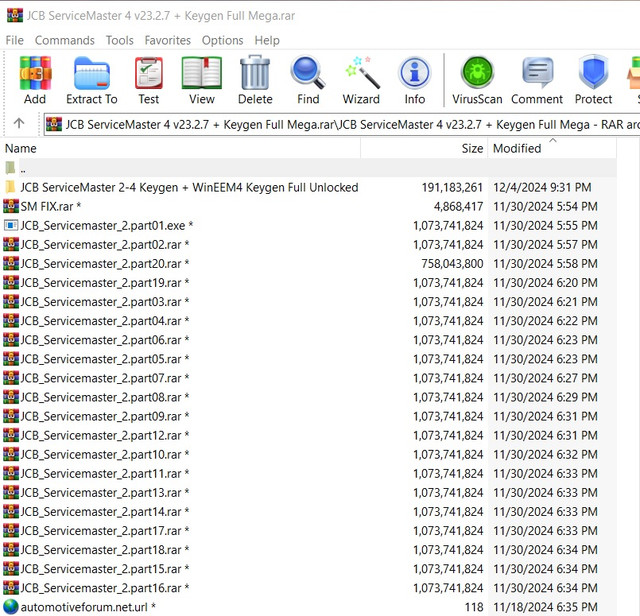Screen dimensions: 640x616
Task: Click the Delete trash can icon
Action: click(255, 73)
